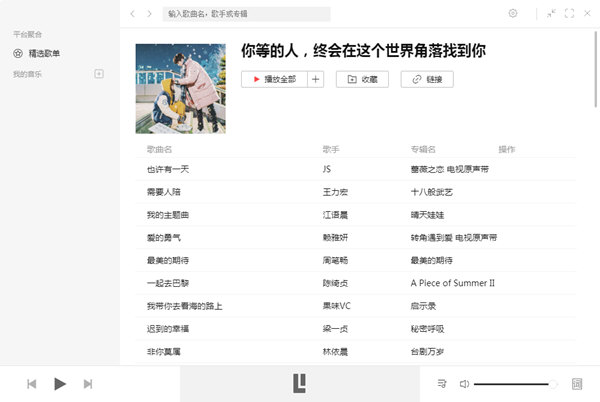Mute with the speaker icon
This screenshot has height=402, width=600.
coord(464,384)
